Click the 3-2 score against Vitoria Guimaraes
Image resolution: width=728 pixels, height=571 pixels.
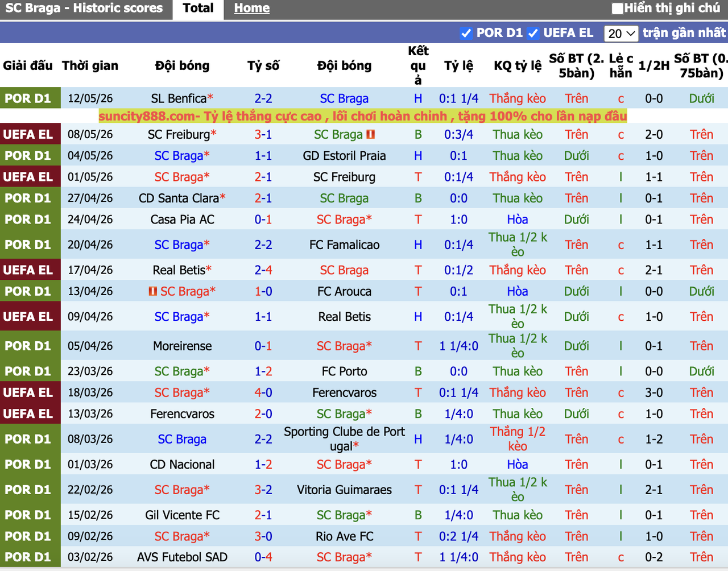click(x=263, y=490)
